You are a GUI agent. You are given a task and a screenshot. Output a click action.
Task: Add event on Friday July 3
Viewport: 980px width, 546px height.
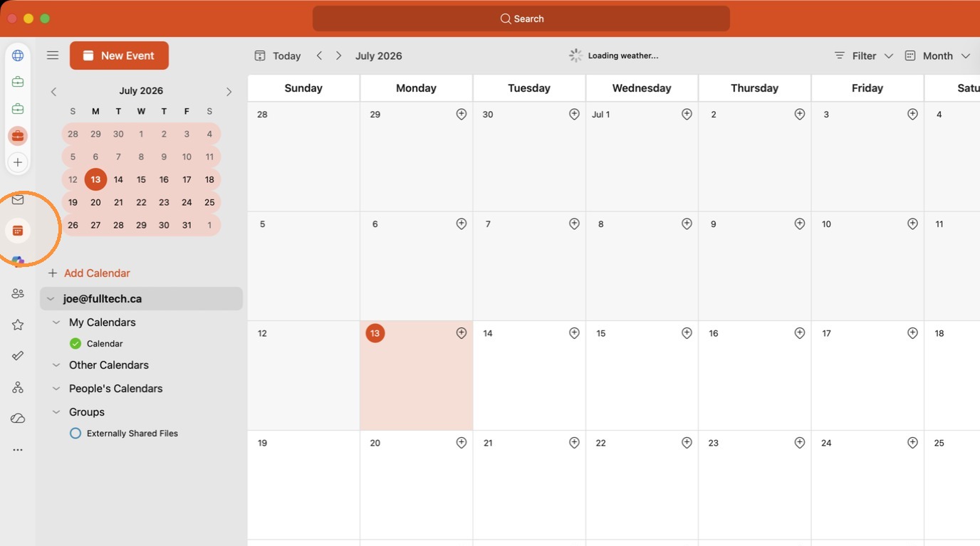912,114
